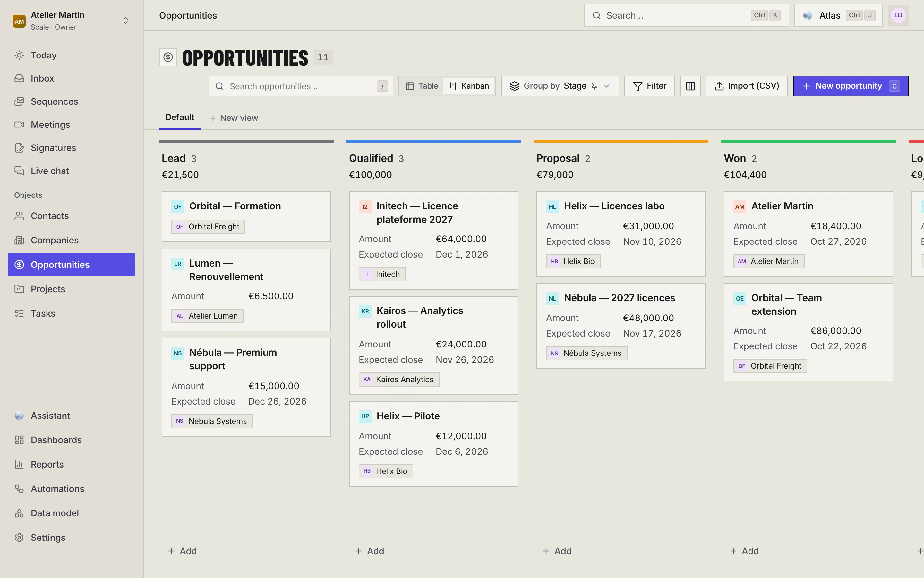924x578 pixels.
Task: Click Import (CSV)
Action: pyautogui.click(x=747, y=86)
